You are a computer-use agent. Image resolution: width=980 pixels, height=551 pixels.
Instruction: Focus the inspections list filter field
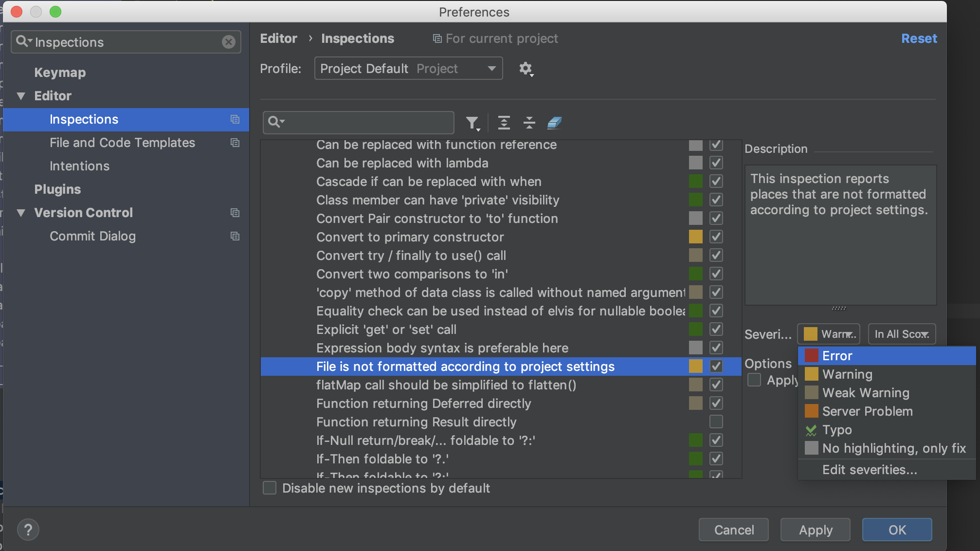(359, 122)
